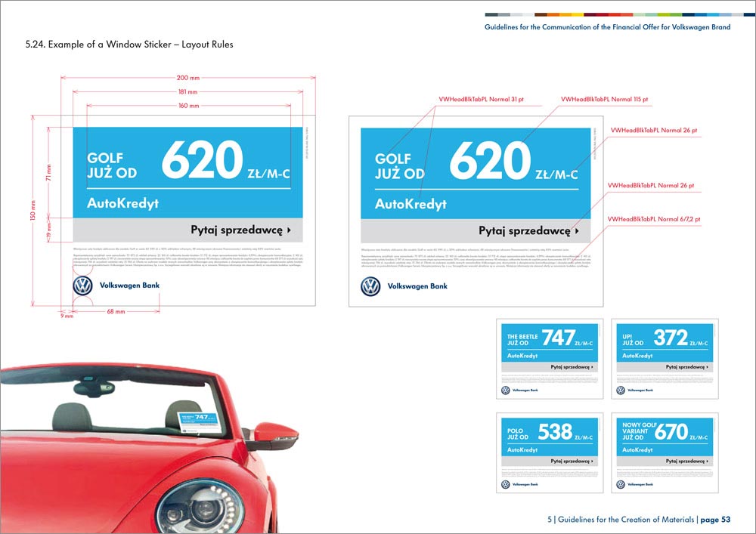Select the Polo 538 sticker thumbnail
This screenshot has height=534, width=756.
coord(550,452)
